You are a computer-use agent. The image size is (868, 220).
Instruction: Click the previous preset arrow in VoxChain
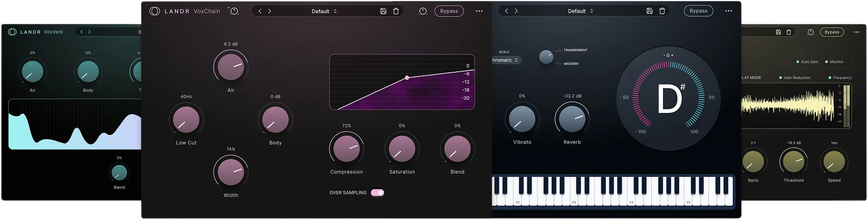tap(260, 11)
